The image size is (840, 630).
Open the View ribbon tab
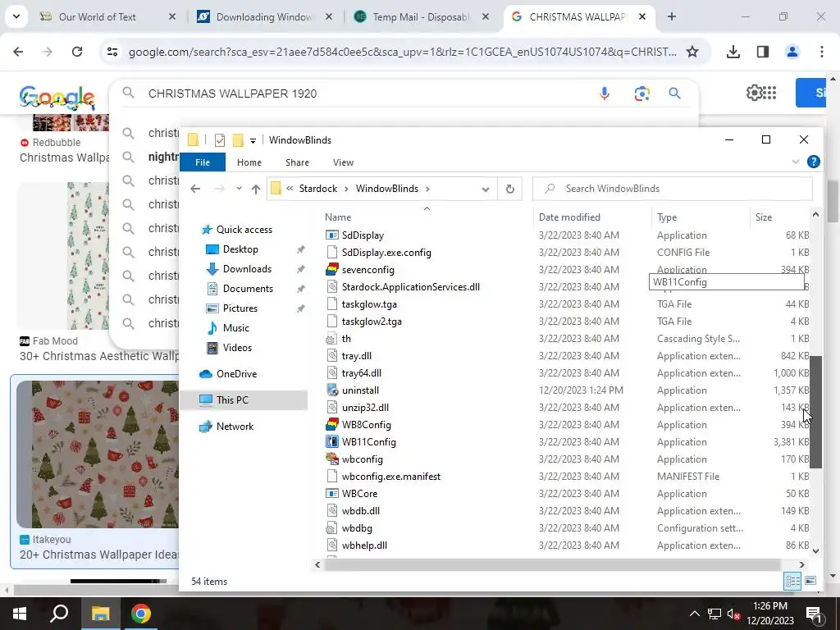click(343, 162)
